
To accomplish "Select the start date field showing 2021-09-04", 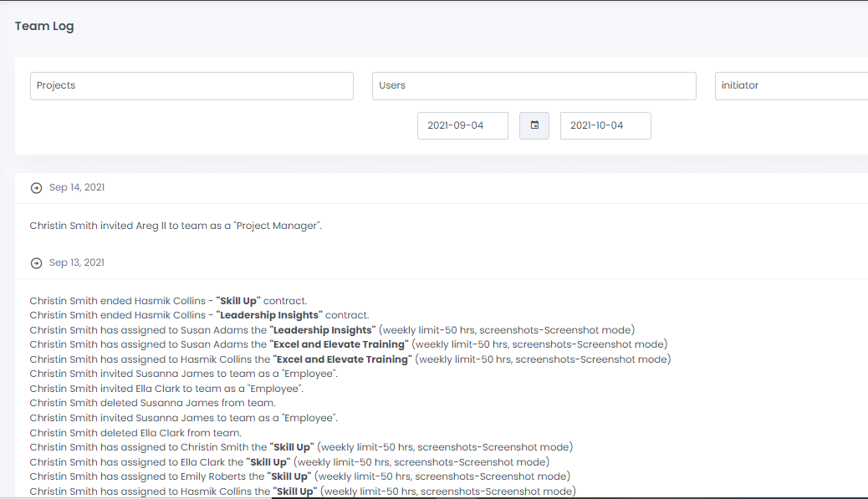I will (462, 125).
